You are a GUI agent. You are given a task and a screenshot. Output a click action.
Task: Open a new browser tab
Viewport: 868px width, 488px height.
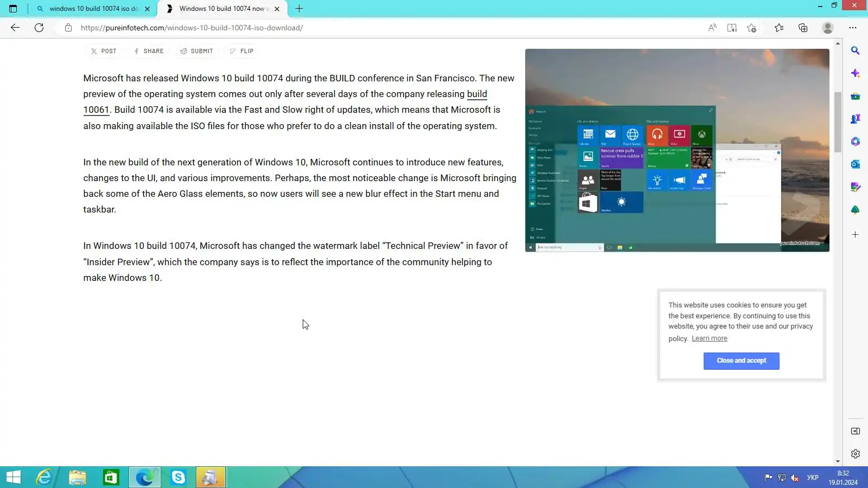299,9
